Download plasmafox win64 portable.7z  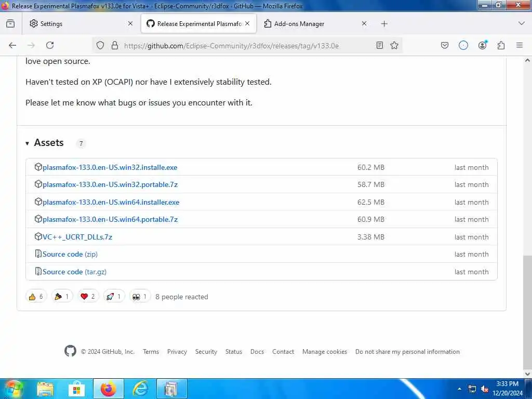pos(110,220)
